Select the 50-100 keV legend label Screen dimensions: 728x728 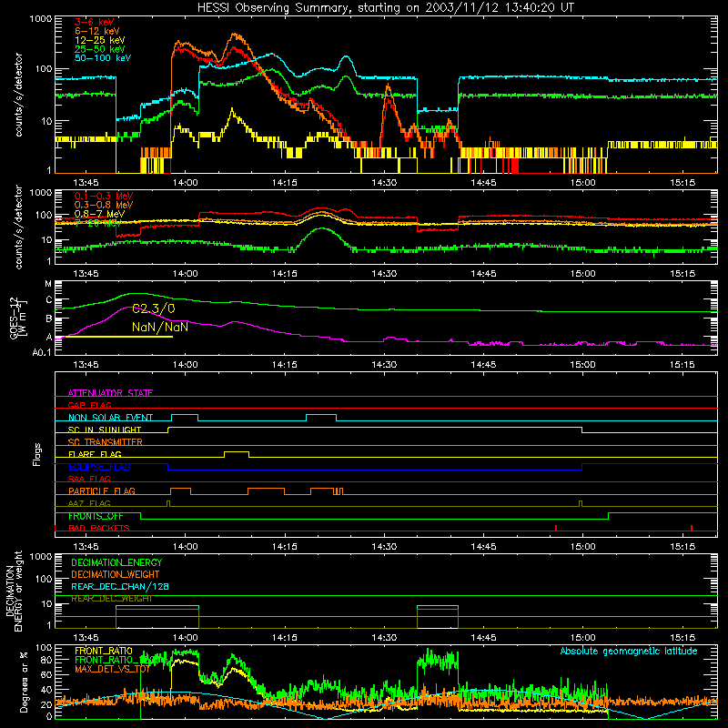(103, 58)
